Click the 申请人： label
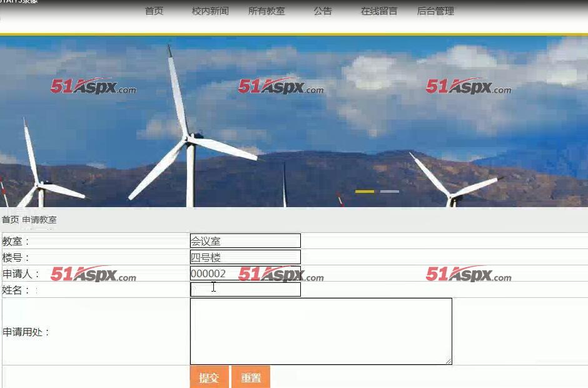Viewport: 588px width, 388px height. click(x=21, y=274)
